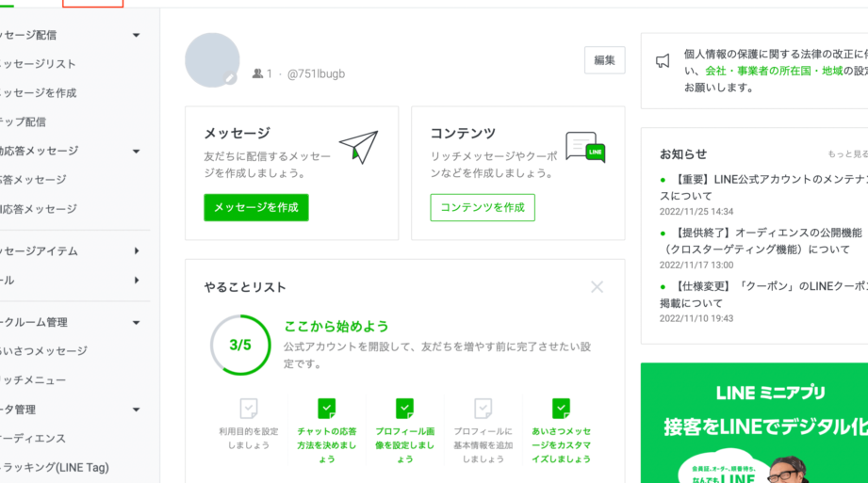
Task: Click the 編集 profile button
Action: 604,60
